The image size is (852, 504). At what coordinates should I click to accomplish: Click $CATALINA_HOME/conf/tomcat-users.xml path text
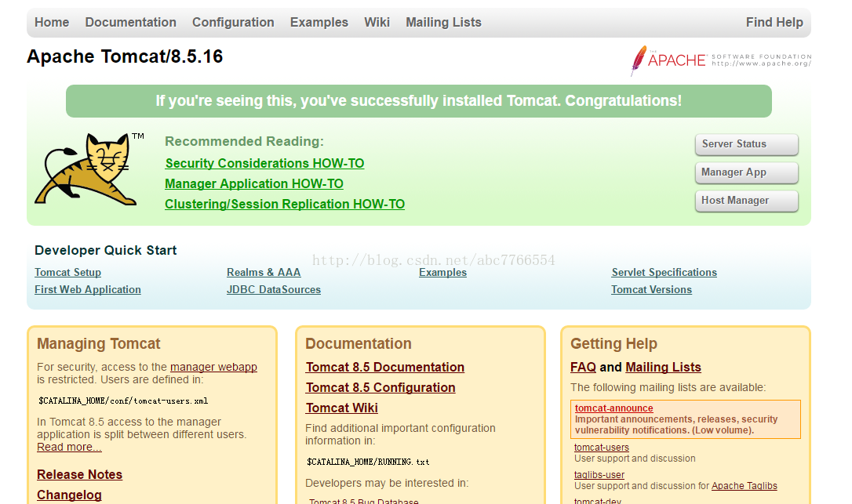point(123,401)
